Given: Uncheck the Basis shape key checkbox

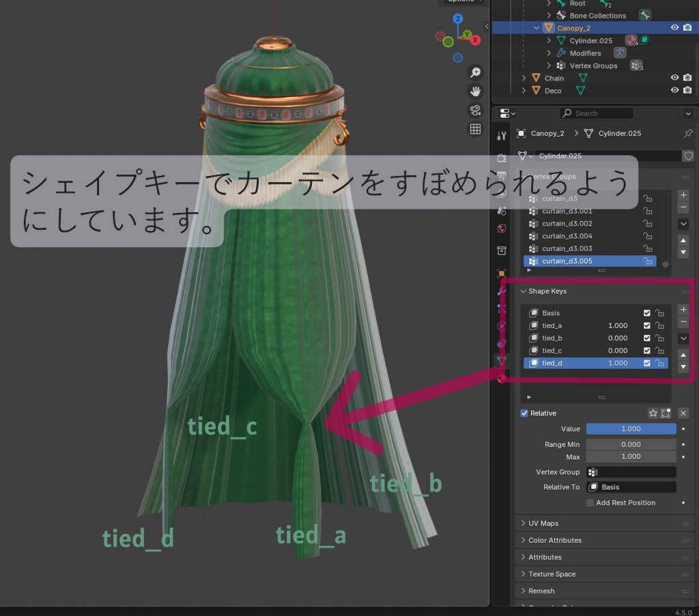Looking at the screenshot, I should 647,313.
